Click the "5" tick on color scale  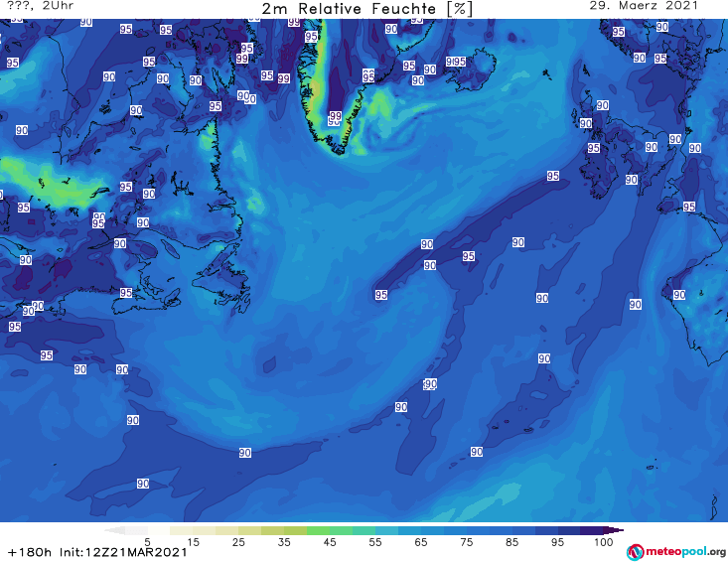click(x=147, y=542)
